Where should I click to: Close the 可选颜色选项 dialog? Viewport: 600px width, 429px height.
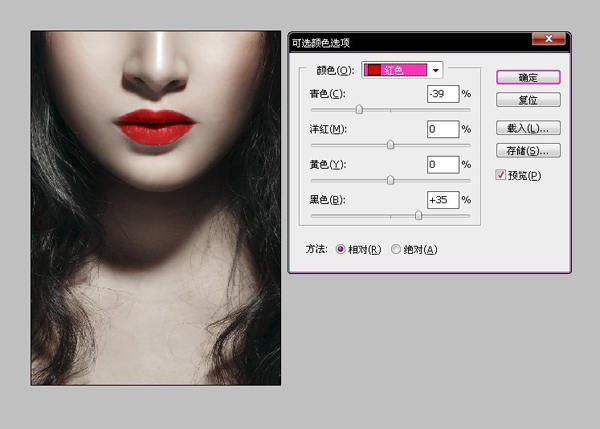pos(548,39)
